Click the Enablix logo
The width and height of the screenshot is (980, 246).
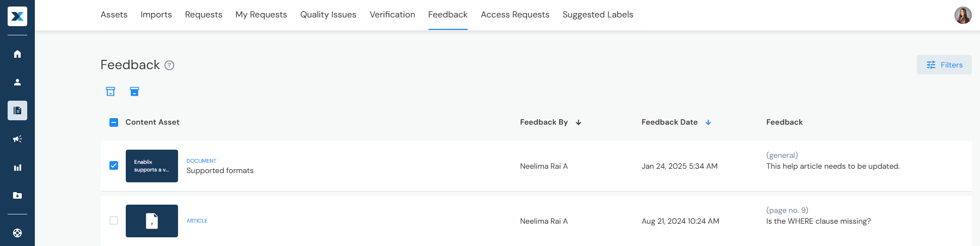point(17,16)
